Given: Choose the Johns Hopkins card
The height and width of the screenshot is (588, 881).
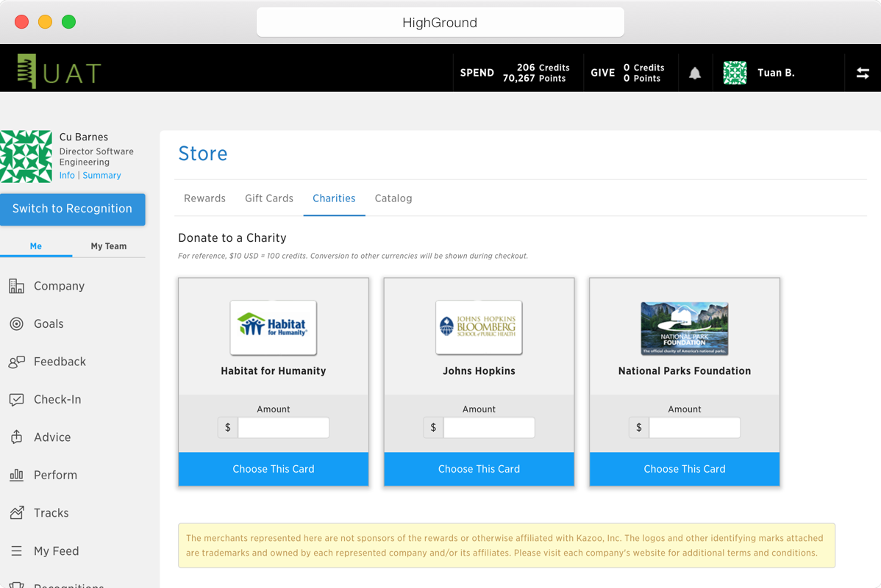Looking at the screenshot, I should click(x=479, y=469).
